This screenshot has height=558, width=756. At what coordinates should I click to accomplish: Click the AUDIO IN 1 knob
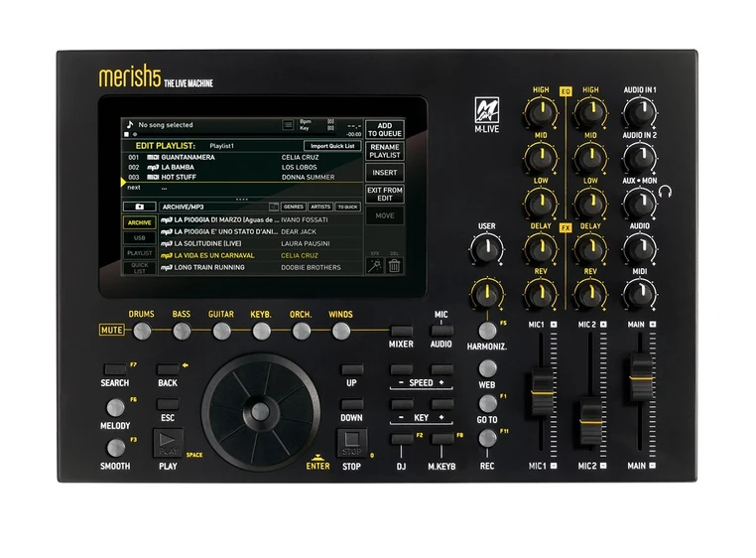point(640,112)
